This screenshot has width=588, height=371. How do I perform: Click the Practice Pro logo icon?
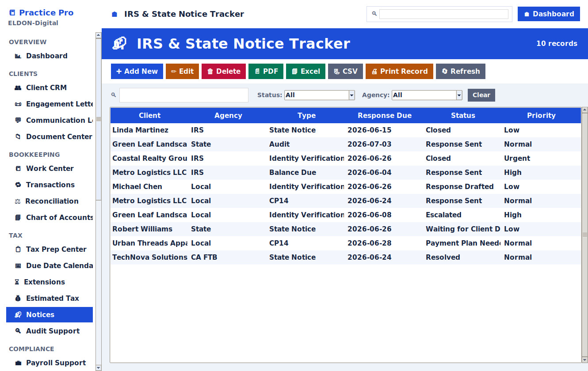coord(12,13)
